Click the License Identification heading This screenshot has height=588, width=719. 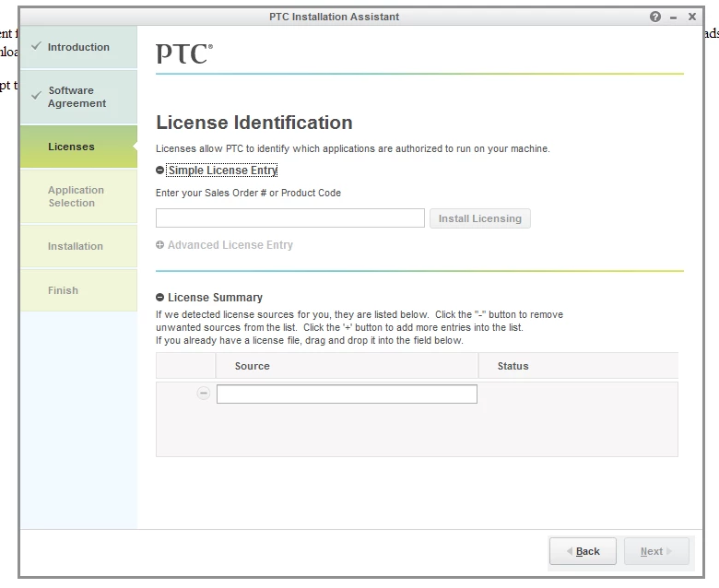point(254,123)
